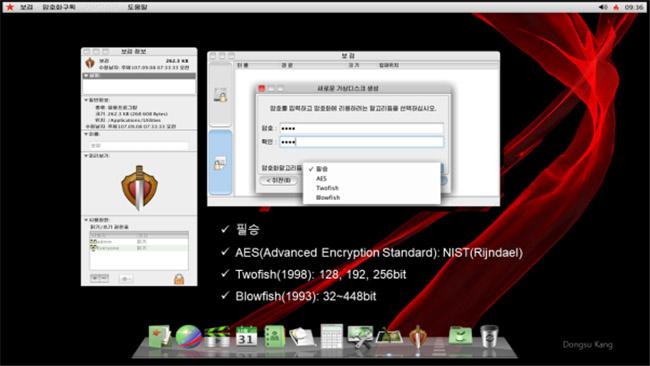Click the 암호 password input field
Viewport: 650px width, 366px height.
pos(361,128)
